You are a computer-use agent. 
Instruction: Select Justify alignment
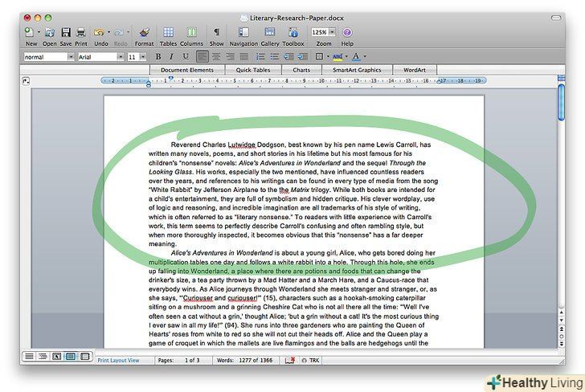pos(244,57)
